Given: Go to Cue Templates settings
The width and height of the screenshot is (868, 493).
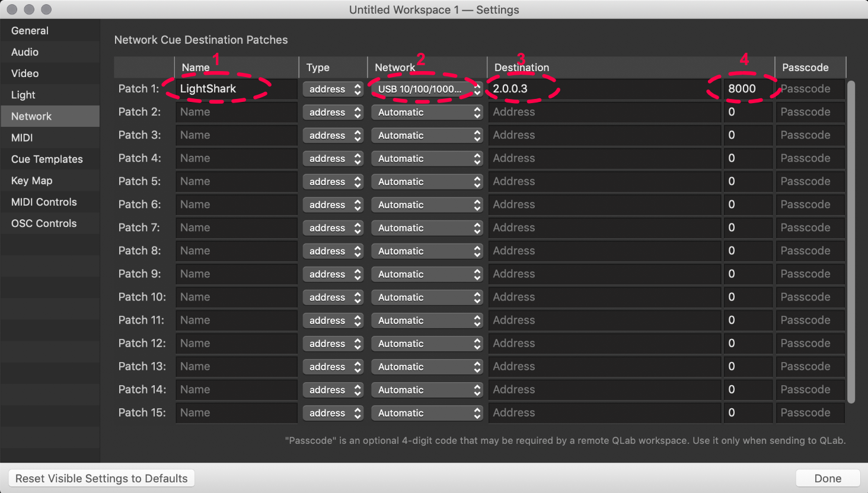Looking at the screenshot, I should [x=50, y=159].
